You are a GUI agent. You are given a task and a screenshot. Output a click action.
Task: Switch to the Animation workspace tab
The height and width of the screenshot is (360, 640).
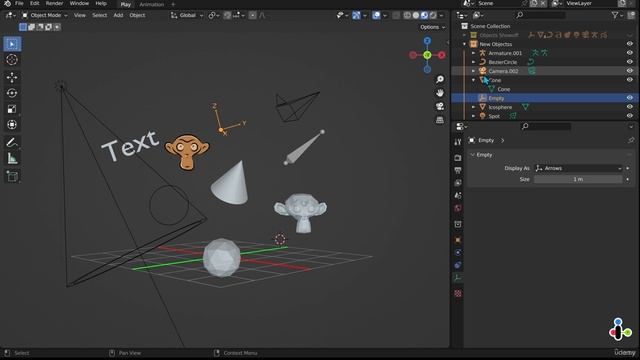click(x=151, y=4)
